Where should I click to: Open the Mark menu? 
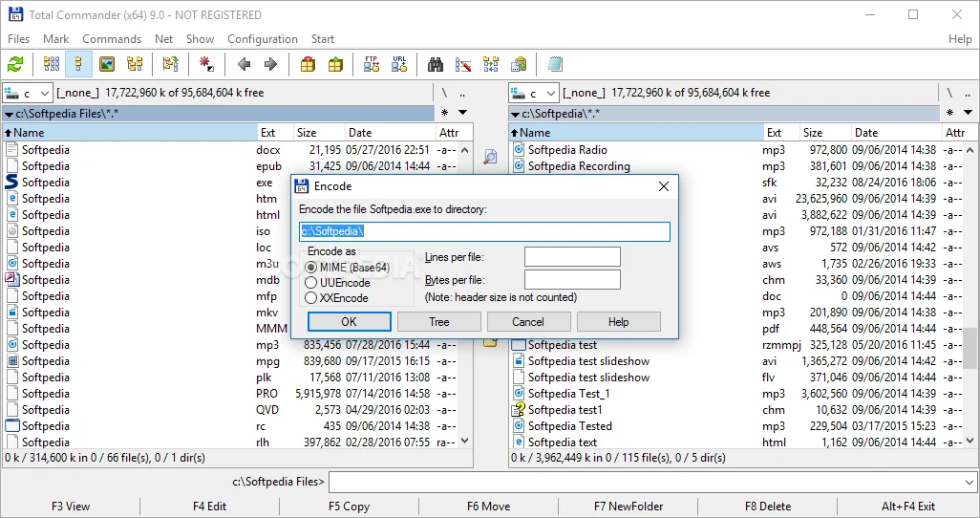coord(55,39)
